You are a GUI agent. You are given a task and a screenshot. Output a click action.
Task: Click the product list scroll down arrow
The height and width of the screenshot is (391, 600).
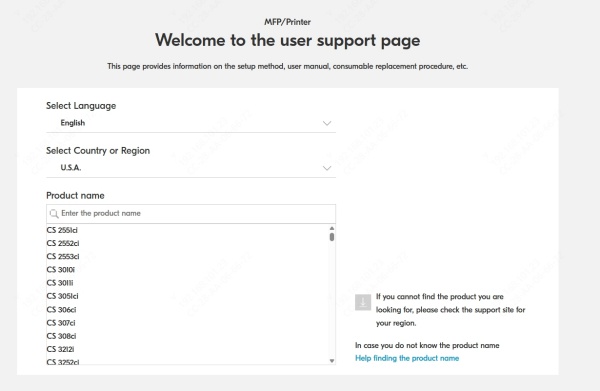[332, 361]
